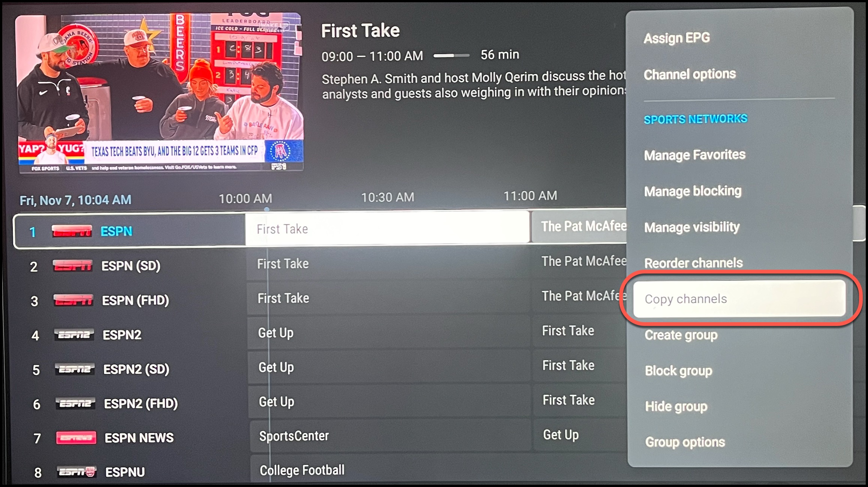Viewport: 868px width, 487px height.
Task: Choose Manage Favorites
Action: click(x=694, y=155)
